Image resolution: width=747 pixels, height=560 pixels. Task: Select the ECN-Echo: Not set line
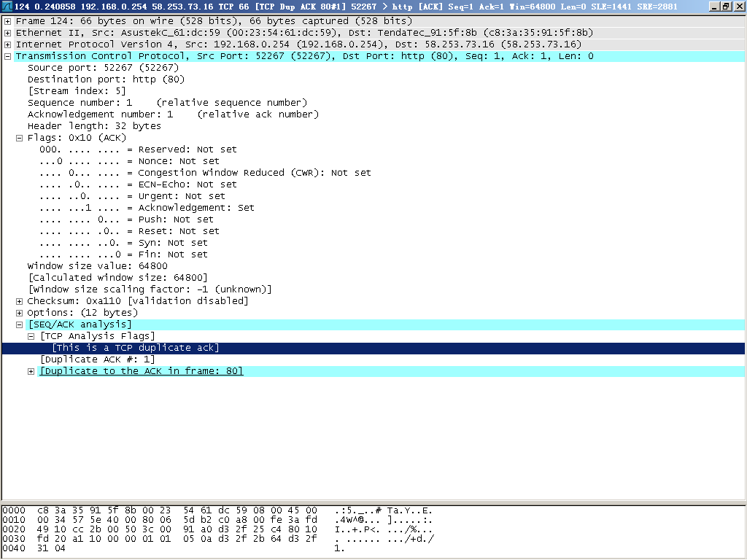pyautogui.click(x=138, y=184)
